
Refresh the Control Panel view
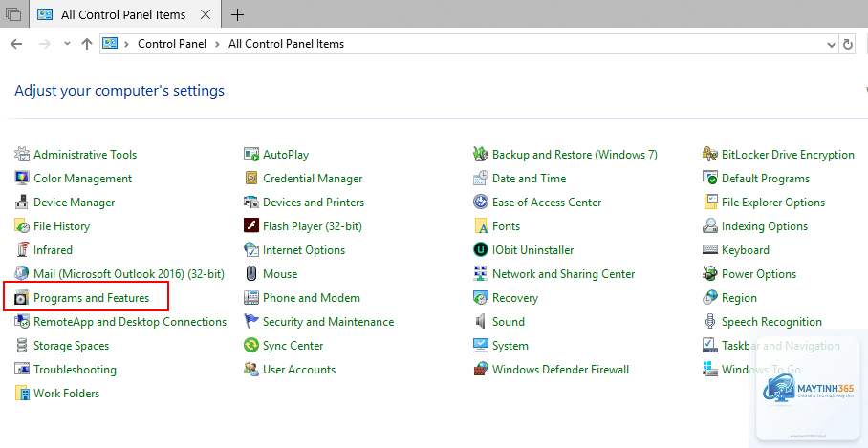848,44
